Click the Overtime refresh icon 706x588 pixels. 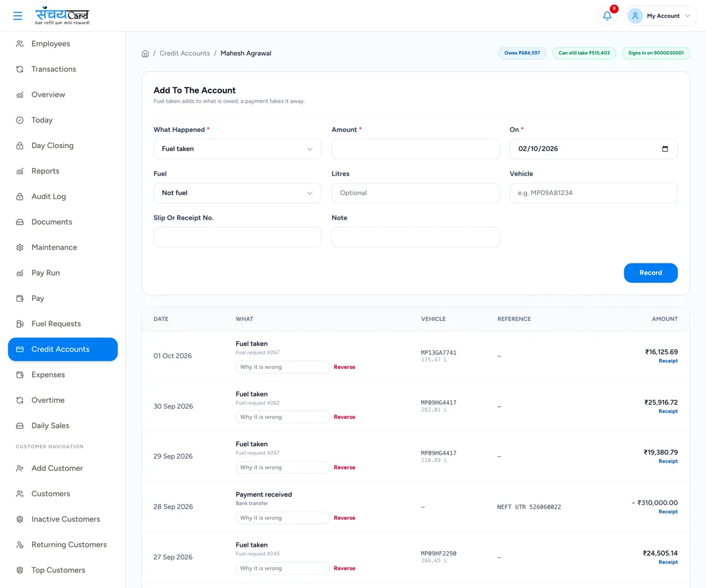20,400
